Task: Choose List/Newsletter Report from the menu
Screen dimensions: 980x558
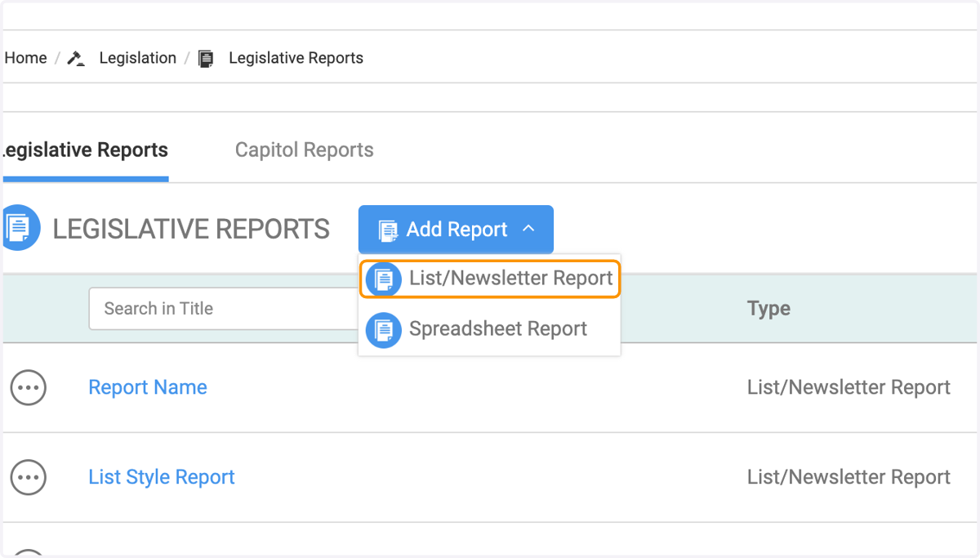Action: (490, 279)
